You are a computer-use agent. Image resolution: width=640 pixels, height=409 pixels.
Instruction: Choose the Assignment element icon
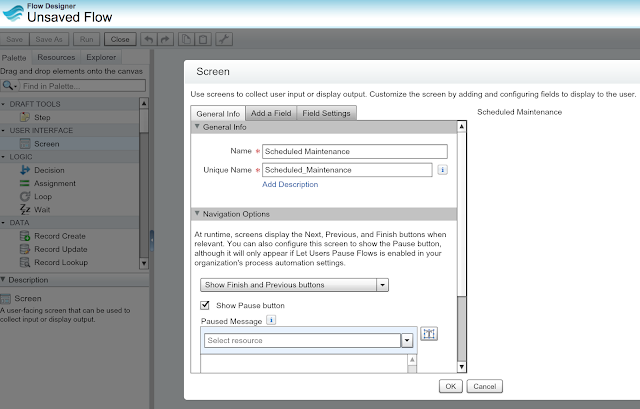[x=25, y=183]
